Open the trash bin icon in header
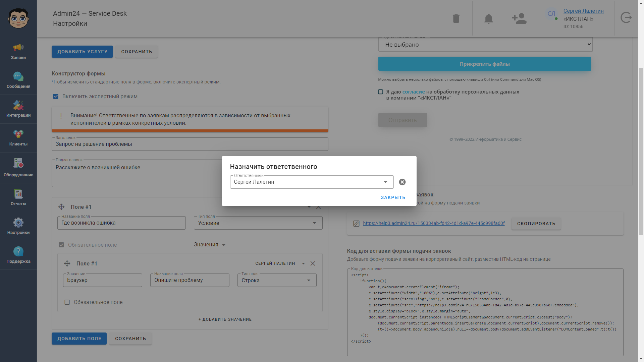The width and height of the screenshot is (644, 362). coord(456,18)
